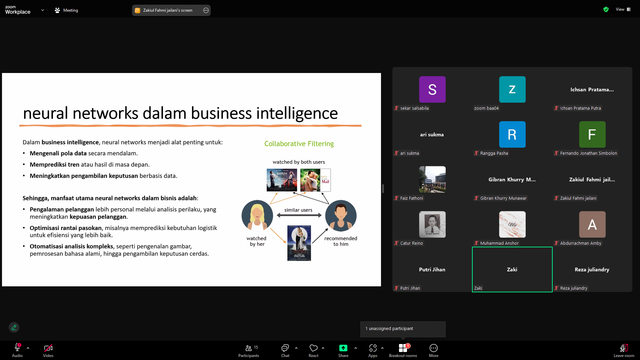
Task: Click the slide title 'neural networks dalam business intelligence'
Action: 180,113
